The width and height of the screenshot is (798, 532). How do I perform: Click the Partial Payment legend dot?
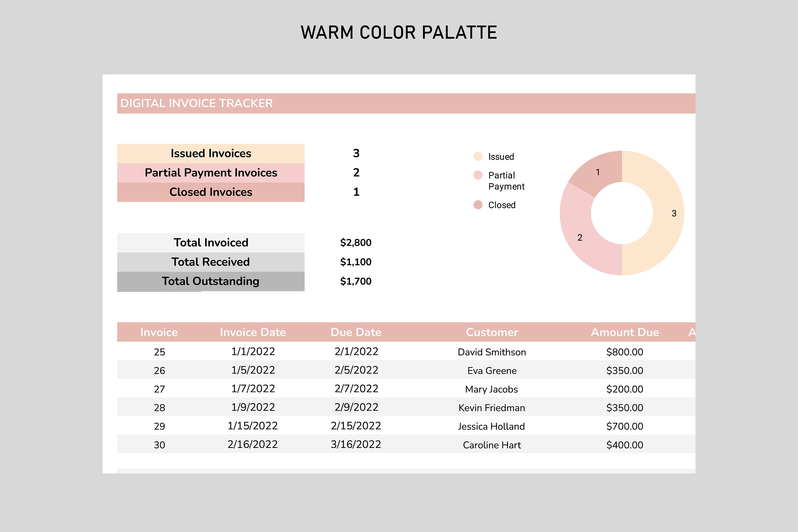pyautogui.click(x=478, y=175)
